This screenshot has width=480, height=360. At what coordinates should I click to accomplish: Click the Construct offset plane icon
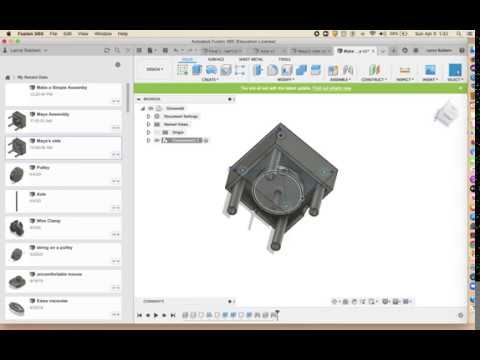[374, 70]
